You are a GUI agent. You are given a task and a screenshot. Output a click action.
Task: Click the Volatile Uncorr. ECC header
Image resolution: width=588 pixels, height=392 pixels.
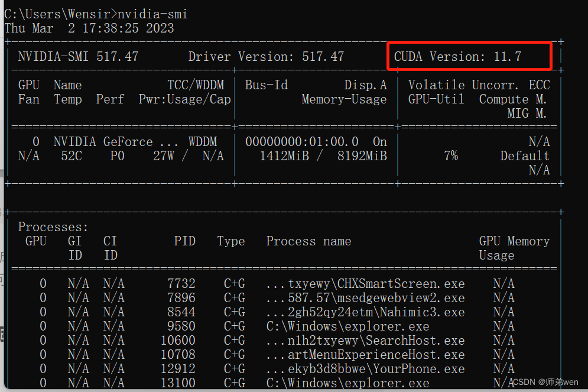click(x=479, y=85)
